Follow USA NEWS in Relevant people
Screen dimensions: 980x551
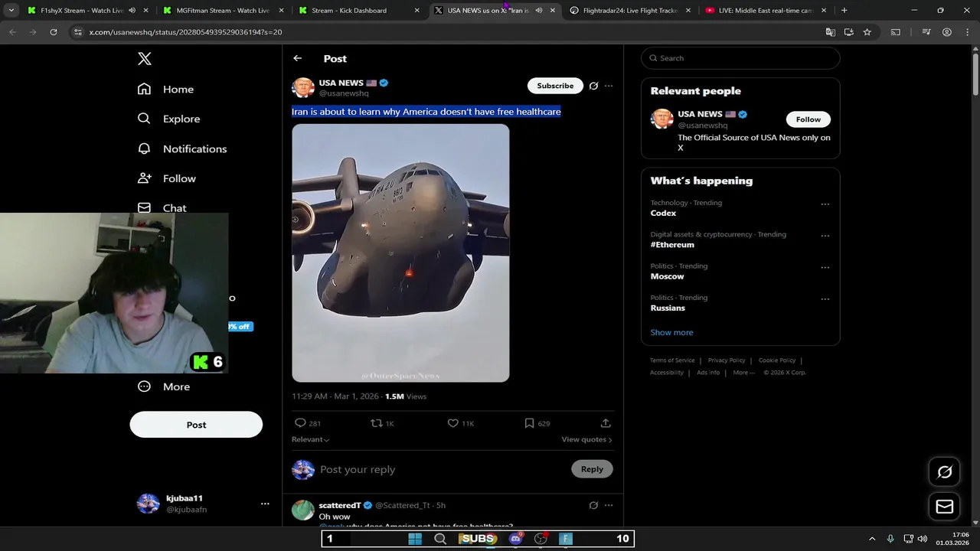(x=808, y=119)
